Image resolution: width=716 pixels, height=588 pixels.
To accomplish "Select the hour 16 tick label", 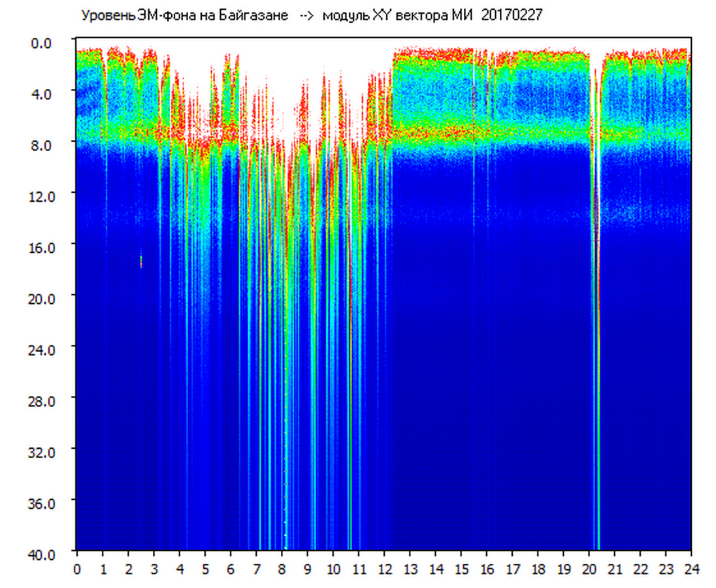I will [487, 569].
